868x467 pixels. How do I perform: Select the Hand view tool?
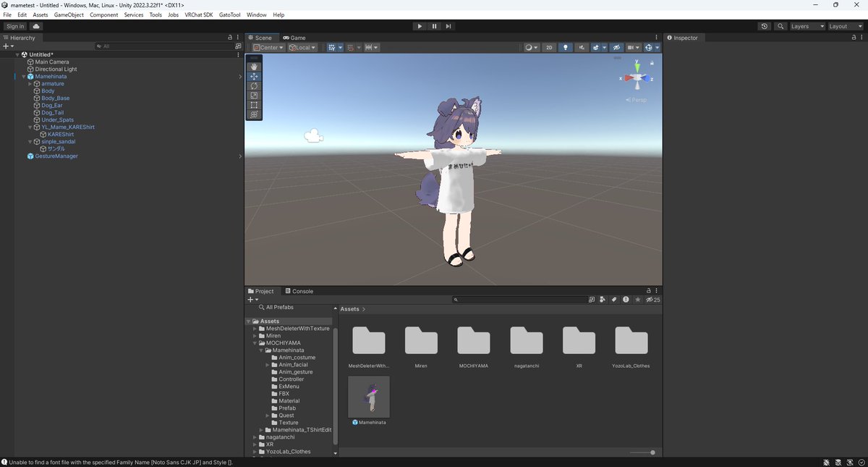click(x=254, y=67)
